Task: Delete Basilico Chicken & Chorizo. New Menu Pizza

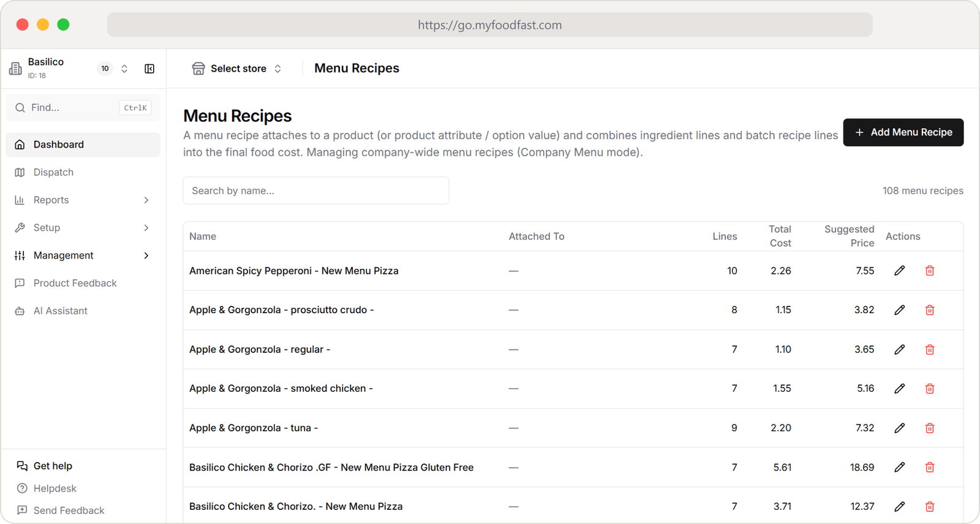Action: pyautogui.click(x=930, y=506)
